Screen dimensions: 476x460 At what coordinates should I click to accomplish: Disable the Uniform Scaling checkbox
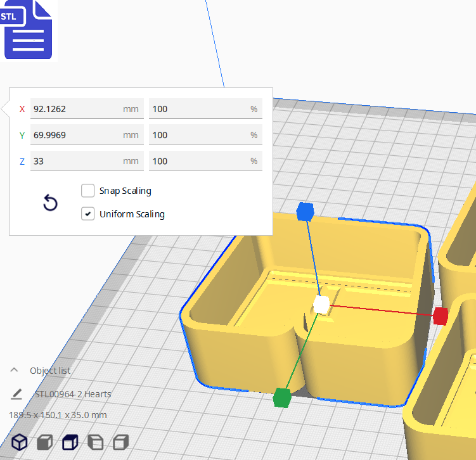click(88, 214)
